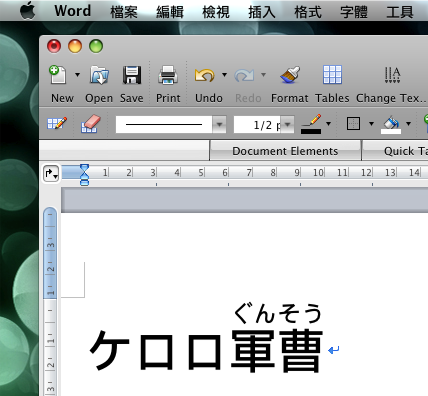Viewport: 428px width, 396px height.
Task: Open the 字體 menu
Action: [354, 12]
